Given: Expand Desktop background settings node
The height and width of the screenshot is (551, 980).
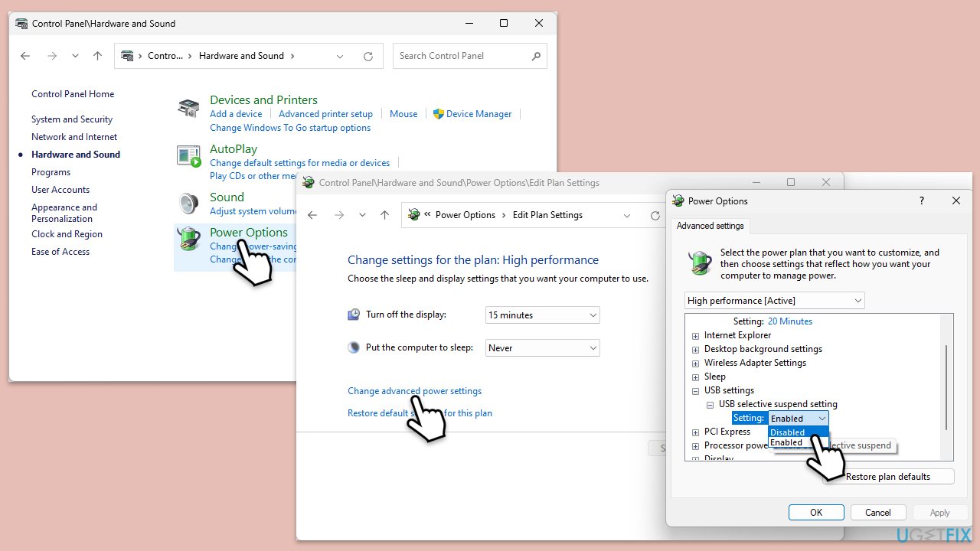Looking at the screenshot, I should pyautogui.click(x=696, y=350).
